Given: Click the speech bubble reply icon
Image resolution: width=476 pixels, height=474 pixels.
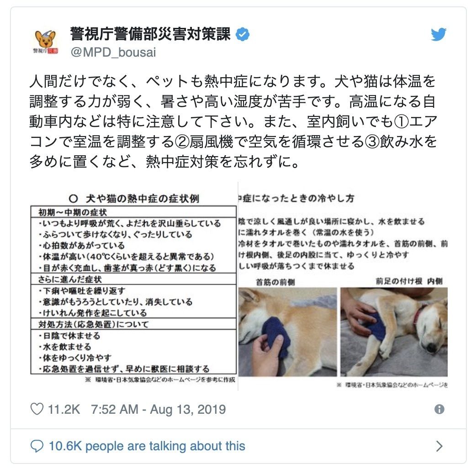Looking at the screenshot, I should click(x=37, y=446).
